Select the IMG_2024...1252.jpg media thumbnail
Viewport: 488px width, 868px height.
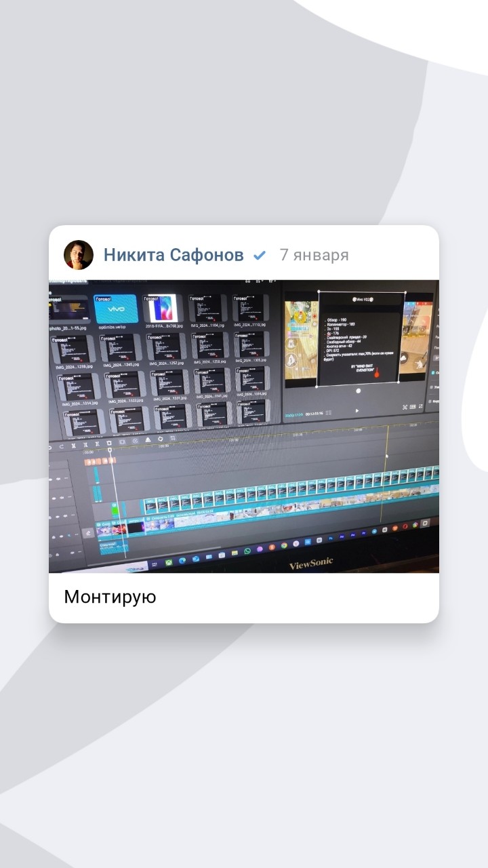click(x=165, y=347)
